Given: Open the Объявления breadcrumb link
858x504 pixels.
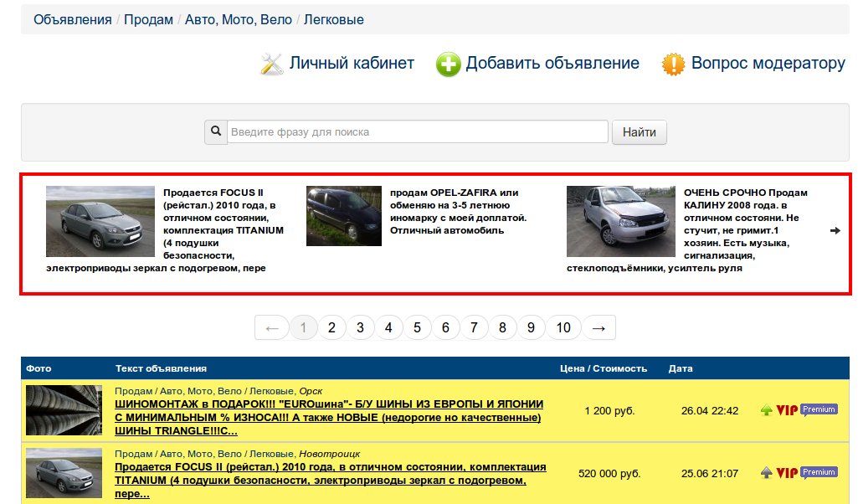Looking at the screenshot, I should coord(73,19).
